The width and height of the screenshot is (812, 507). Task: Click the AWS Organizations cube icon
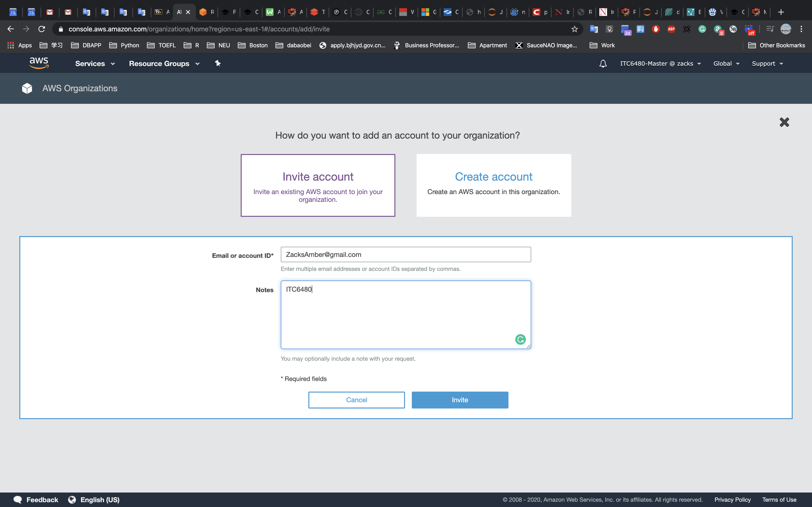pyautogui.click(x=27, y=88)
